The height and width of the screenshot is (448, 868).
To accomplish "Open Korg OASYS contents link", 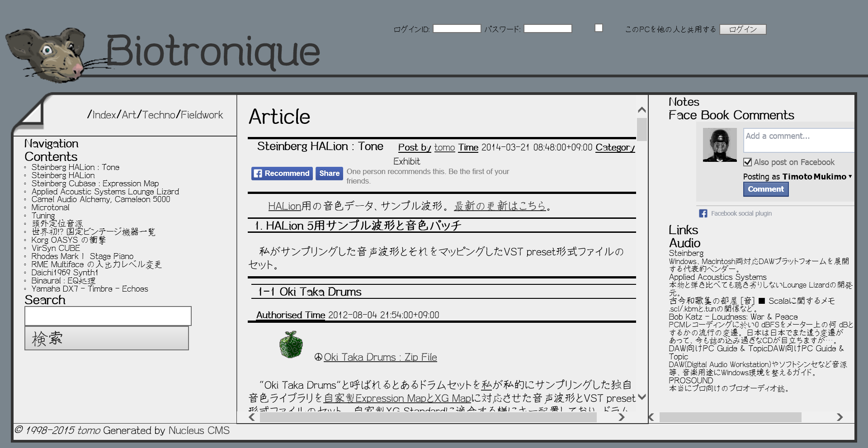I will [x=69, y=240].
